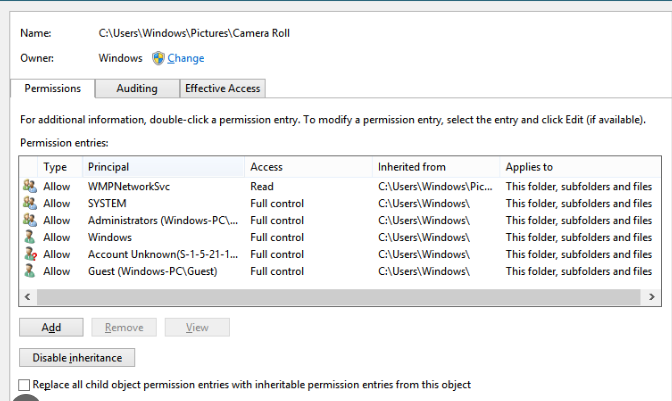Enable Replace all child object permission entries
672x401 pixels.
click(25, 385)
